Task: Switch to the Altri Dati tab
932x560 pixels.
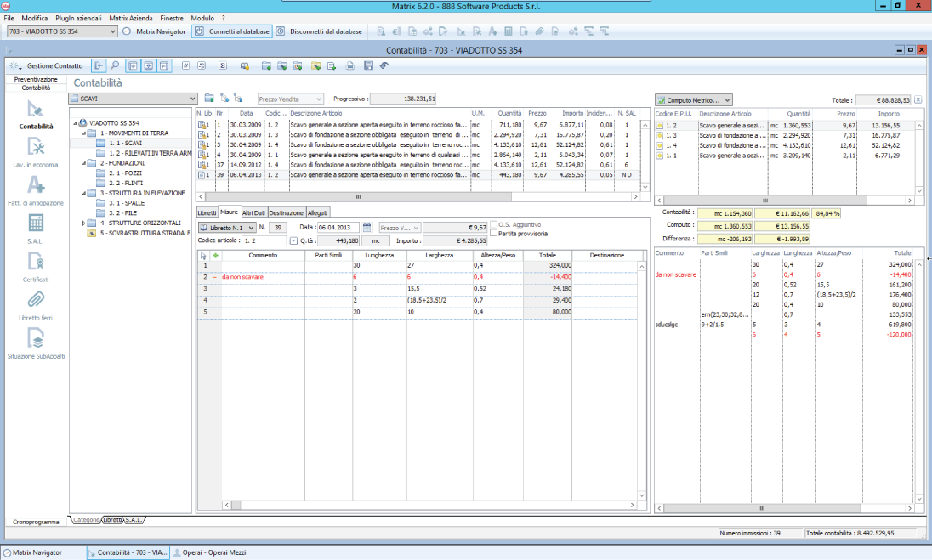Action: [253, 212]
